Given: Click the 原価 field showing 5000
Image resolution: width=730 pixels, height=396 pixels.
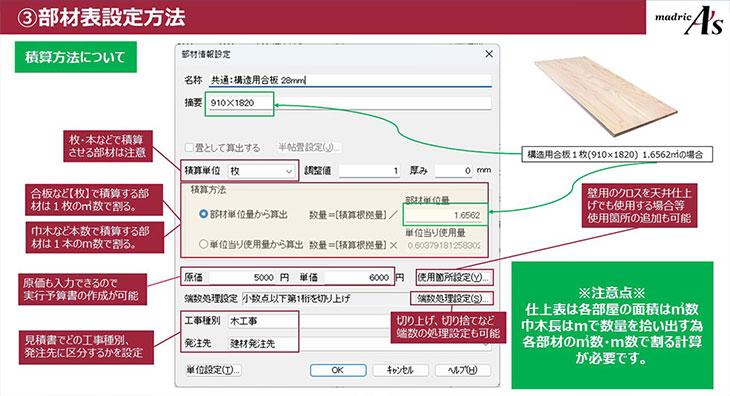Looking at the screenshot, I should click(x=242, y=277).
